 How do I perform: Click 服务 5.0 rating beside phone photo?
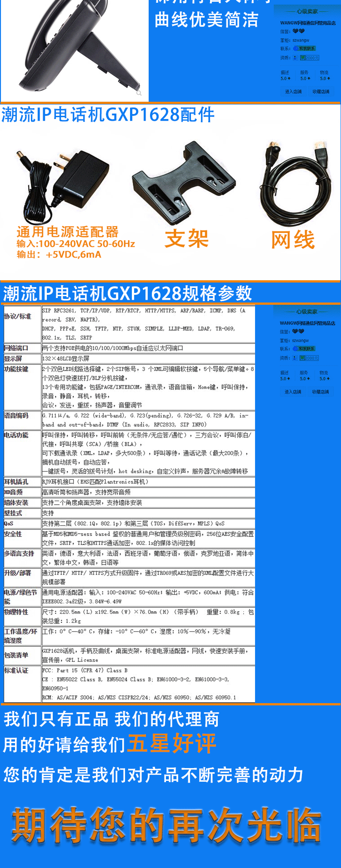tap(305, 75)
